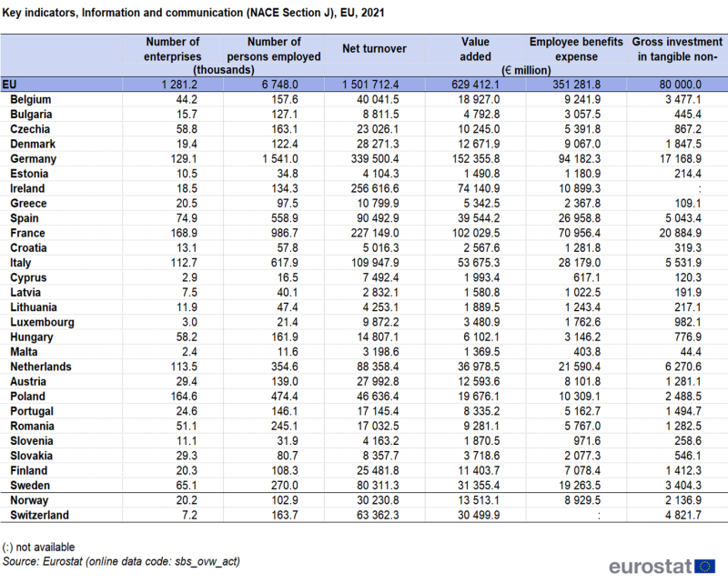
Task: Select France's gross investment 20 884.9
Action: pos(680,233)
